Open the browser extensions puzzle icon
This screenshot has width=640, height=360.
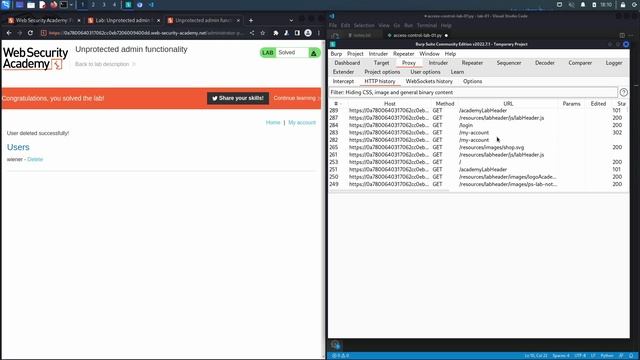[276, 33]
